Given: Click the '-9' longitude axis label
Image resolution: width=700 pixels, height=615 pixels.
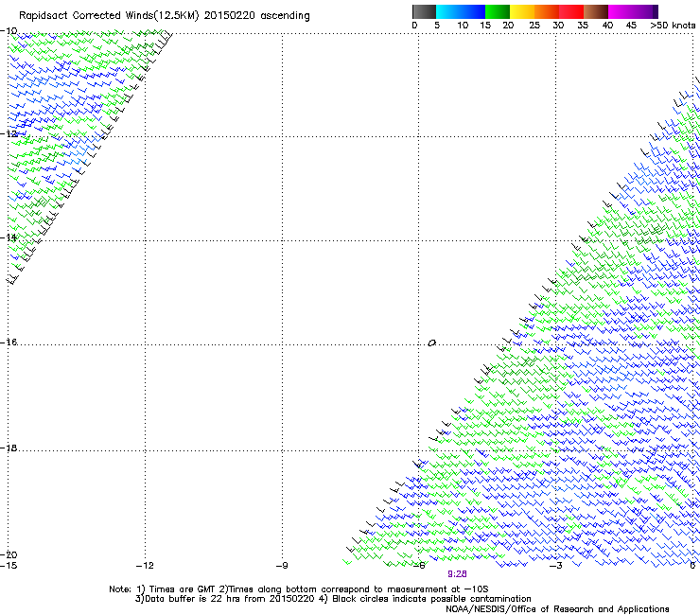Looking at the screenshot, I should 282,566.
